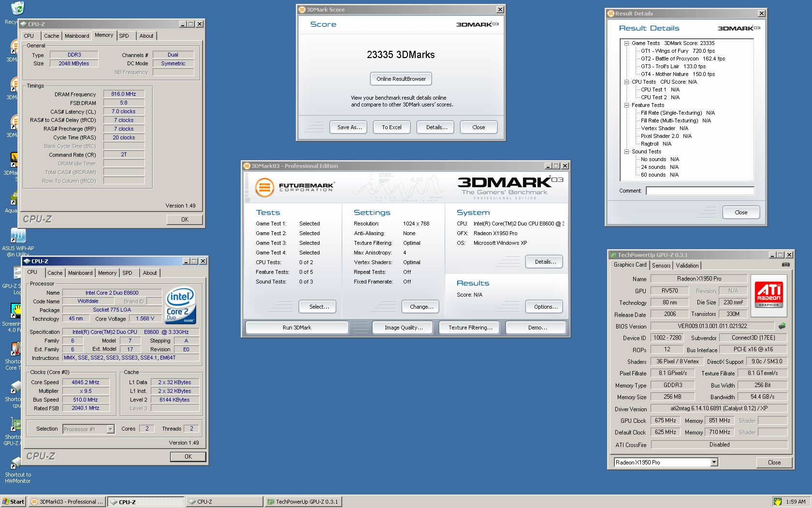Switch to TechPowerUp GPU-Z taskbar item
The height and width of the screenshot is (508, 812).
click(x=304, y=502)
